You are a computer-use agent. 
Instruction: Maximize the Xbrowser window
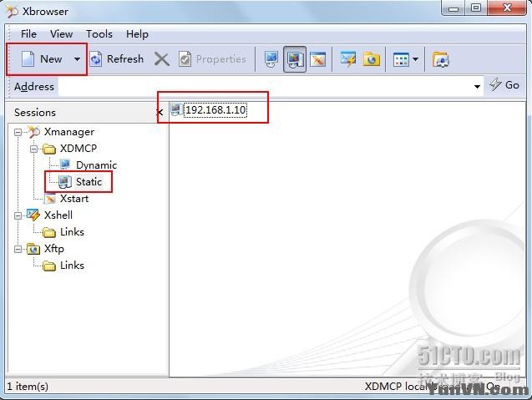476,8
